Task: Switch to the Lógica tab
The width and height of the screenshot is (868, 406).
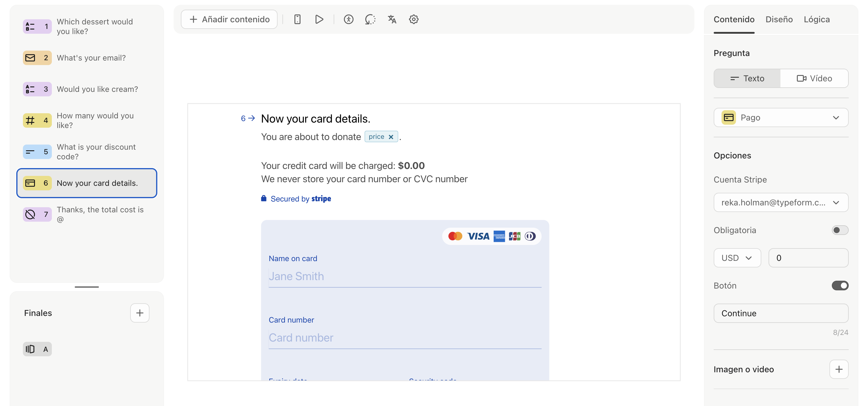Action: coord(816,19)
